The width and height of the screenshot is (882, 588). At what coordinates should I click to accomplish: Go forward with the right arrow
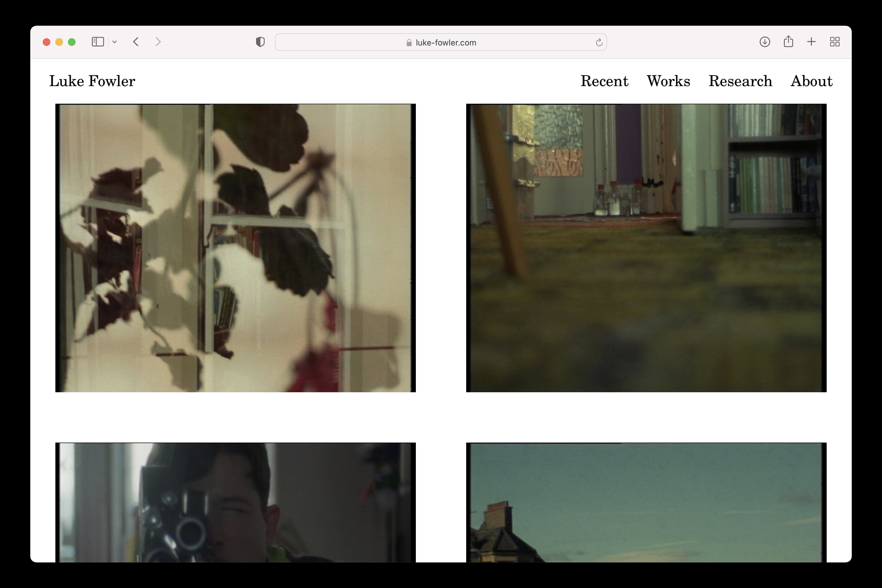click(x=158, y=42)
